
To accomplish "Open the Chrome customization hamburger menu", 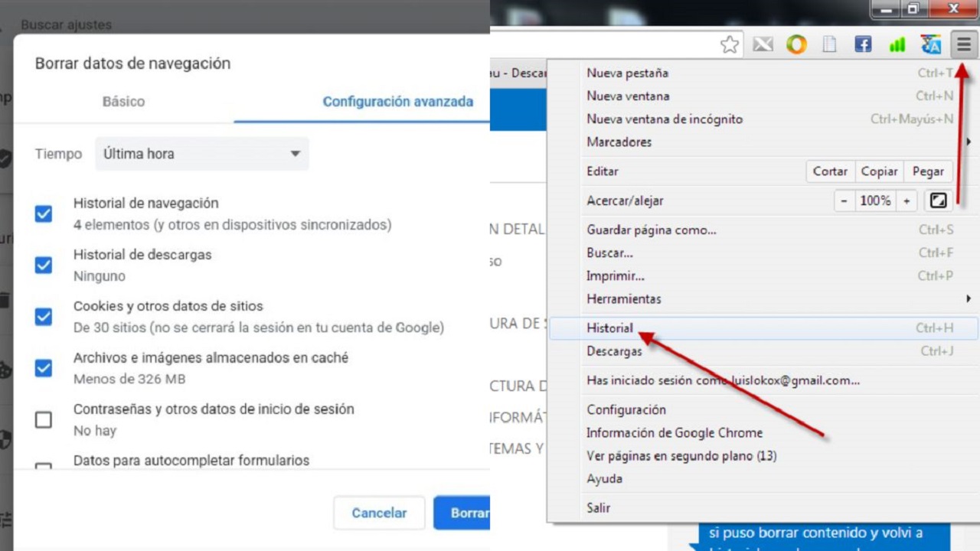I will [x=963, y=44].
